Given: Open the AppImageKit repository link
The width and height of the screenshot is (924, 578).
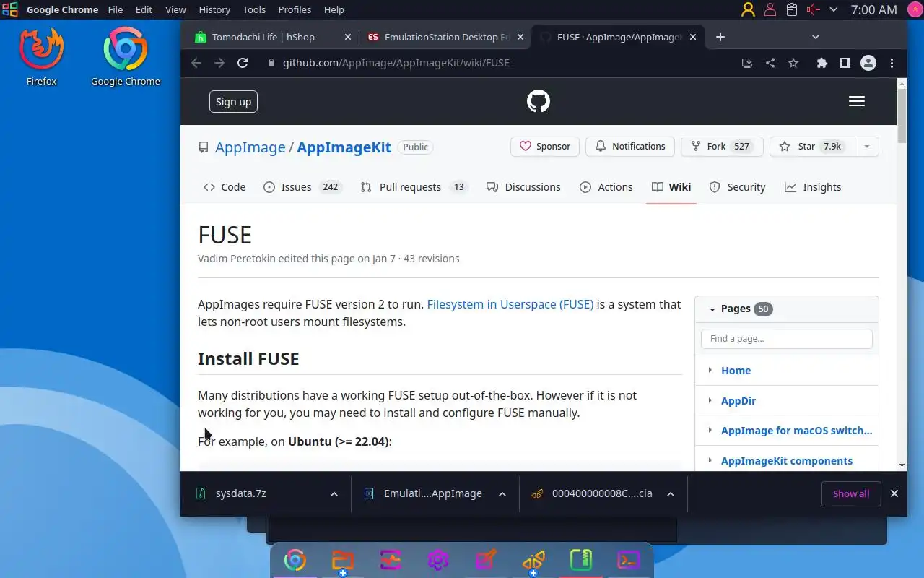Looking at the screenshot, I should pos(344,147).
